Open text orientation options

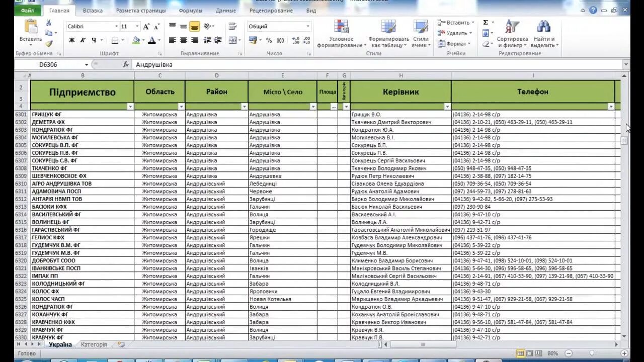click(208, 26)
